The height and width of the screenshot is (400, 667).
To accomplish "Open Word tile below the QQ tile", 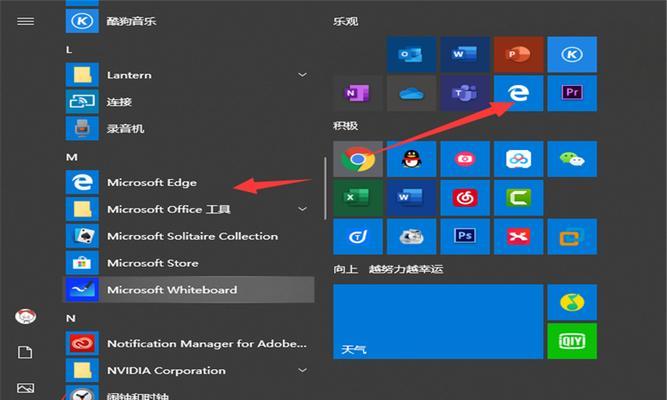I will [x=411, y=198].
